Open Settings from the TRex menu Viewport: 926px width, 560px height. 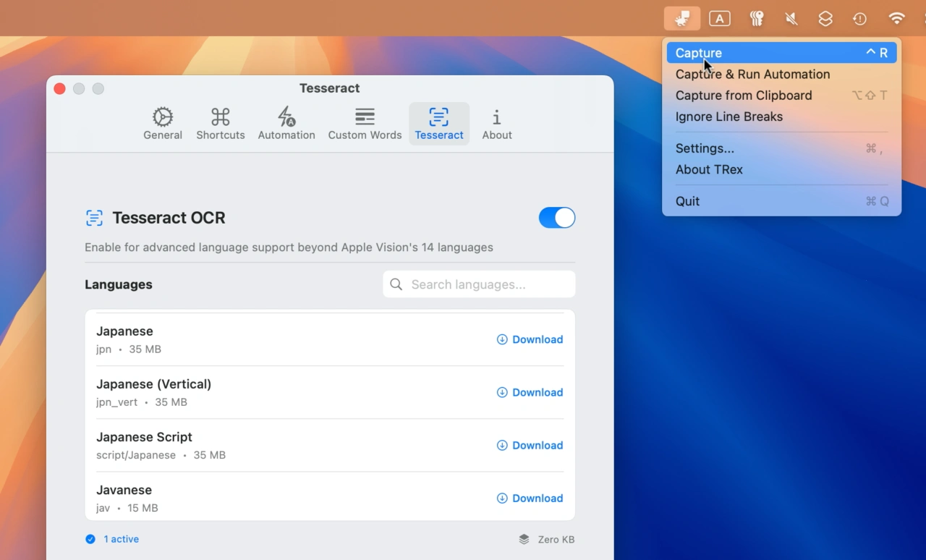click(705, 148)
